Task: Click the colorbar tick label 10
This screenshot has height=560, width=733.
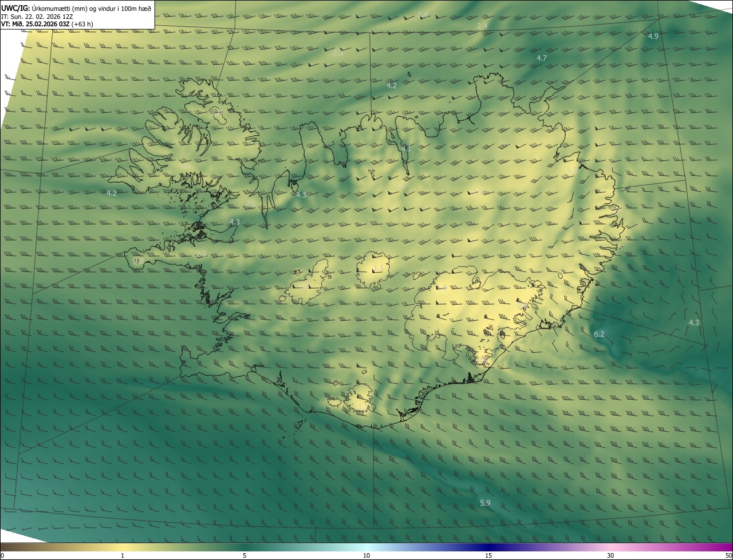Action: pos(366,556)
